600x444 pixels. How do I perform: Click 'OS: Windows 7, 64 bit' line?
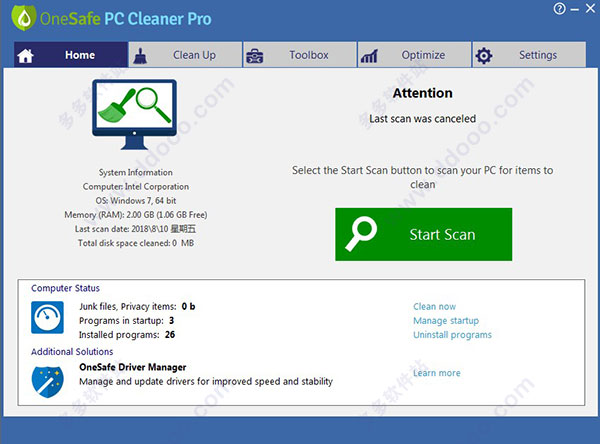pyautogui.click(x=135, y=201)
